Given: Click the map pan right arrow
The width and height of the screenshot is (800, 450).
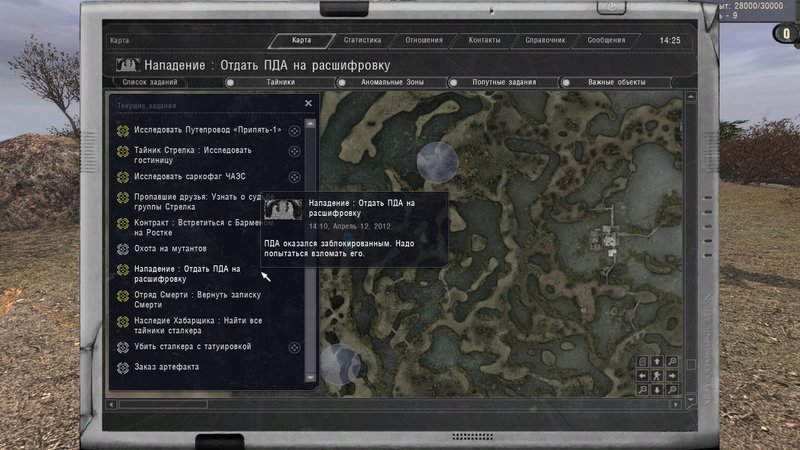Looking at the screenshot, I should (x=672, y=375).
